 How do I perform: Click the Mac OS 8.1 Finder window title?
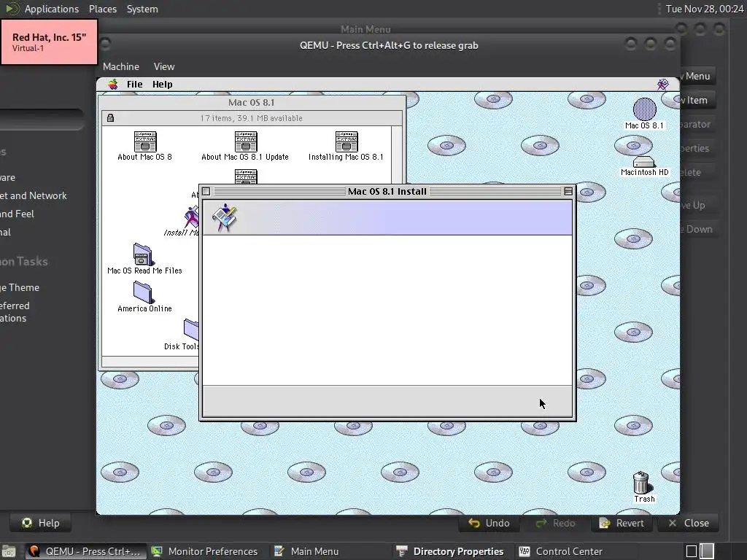[x=251, y=102]
